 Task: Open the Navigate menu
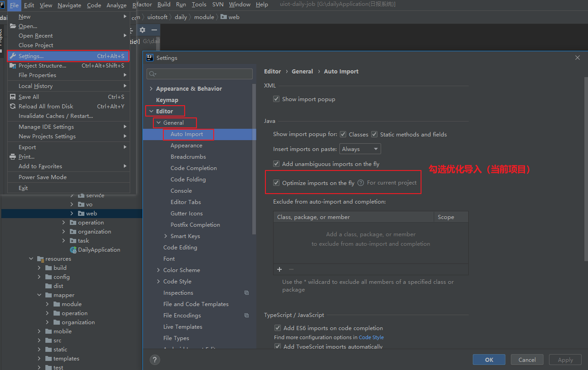(69, 5)
